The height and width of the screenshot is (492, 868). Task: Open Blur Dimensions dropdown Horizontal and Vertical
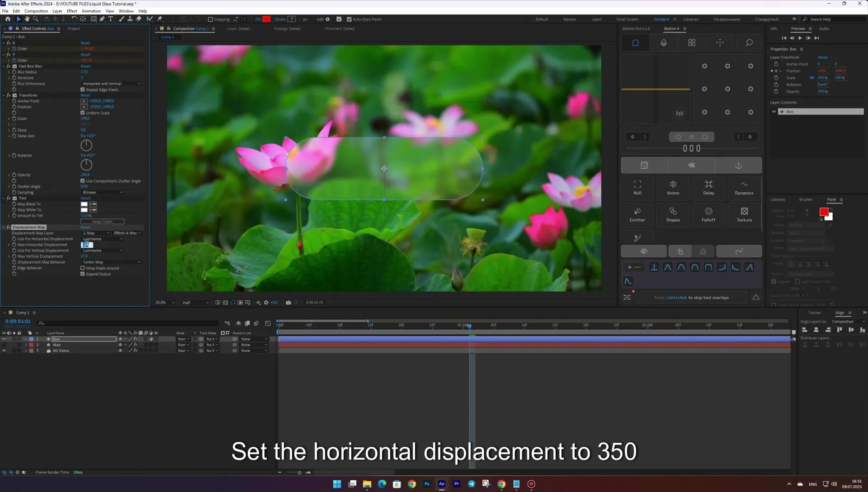coord(112,84)
